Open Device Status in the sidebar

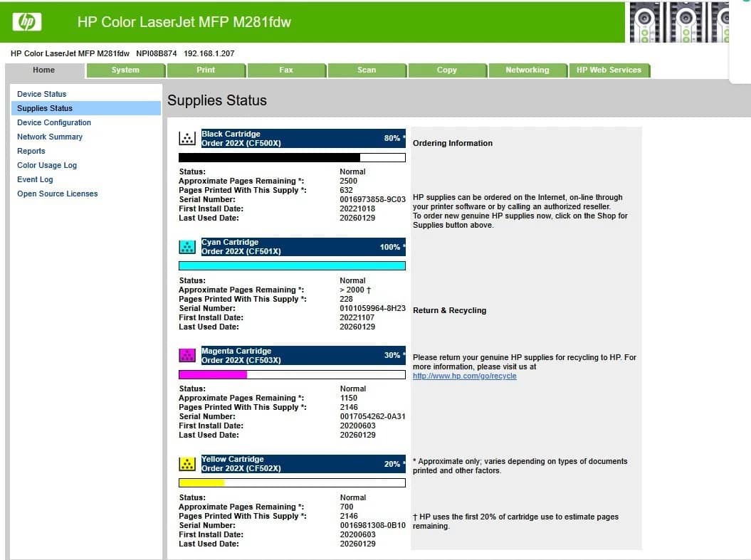coord(42,94)
